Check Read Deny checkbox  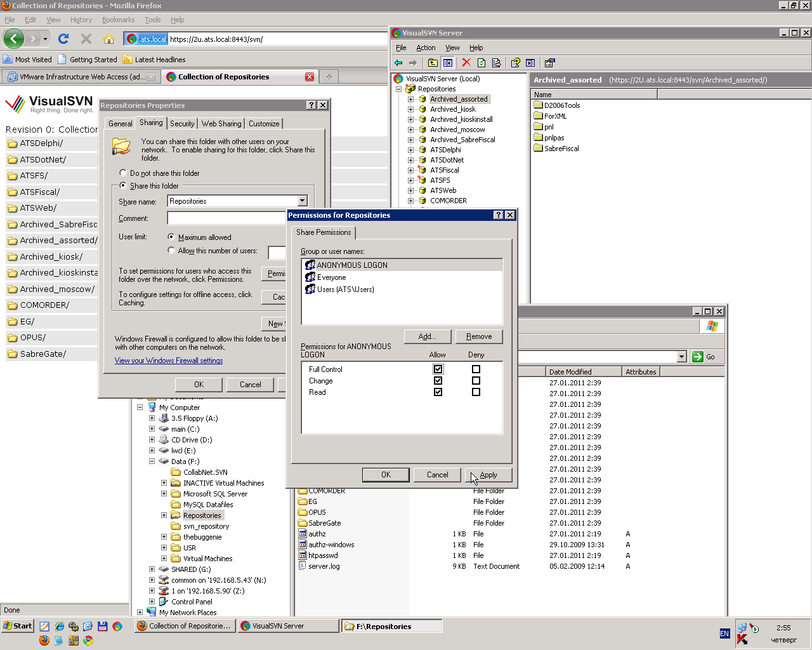pos(476,392)
